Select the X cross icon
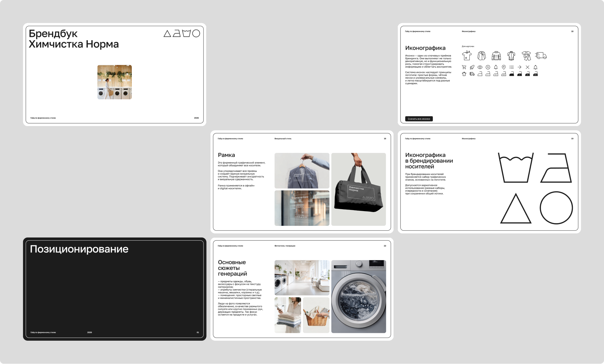The image size is (604, 364). 528,67
